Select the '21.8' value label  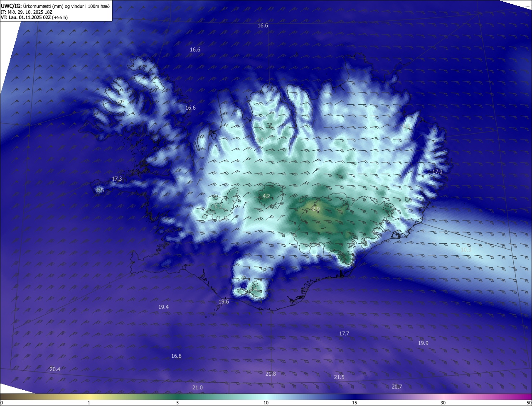click(271, 374)
